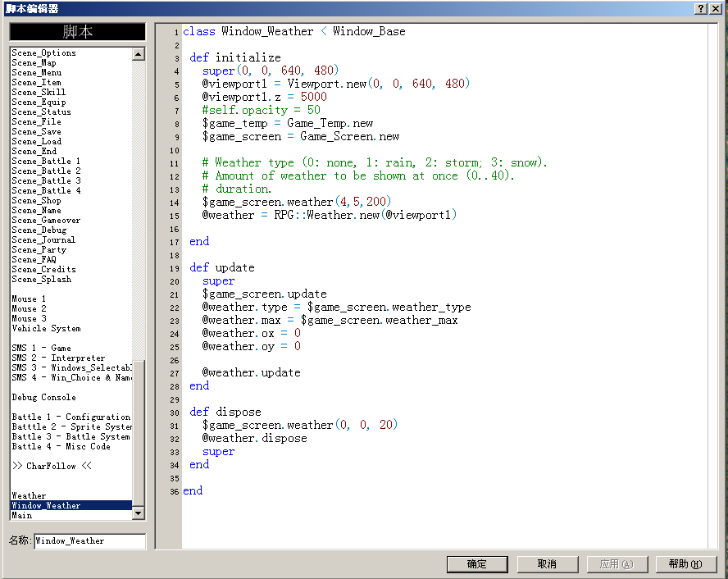Select Scene_Credits script entry
Screen dimensions: 728x579
tap(43, 269)
